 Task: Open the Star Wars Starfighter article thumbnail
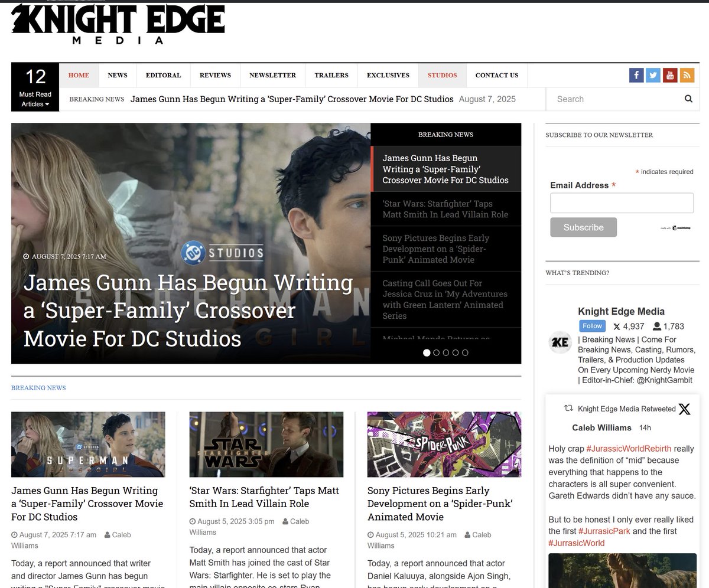pyautogui.click(x=266, y=445)
